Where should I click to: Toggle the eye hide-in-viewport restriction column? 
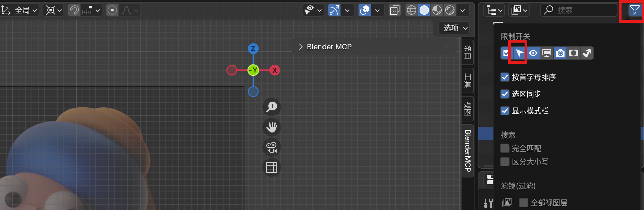[x=533, y=53]
